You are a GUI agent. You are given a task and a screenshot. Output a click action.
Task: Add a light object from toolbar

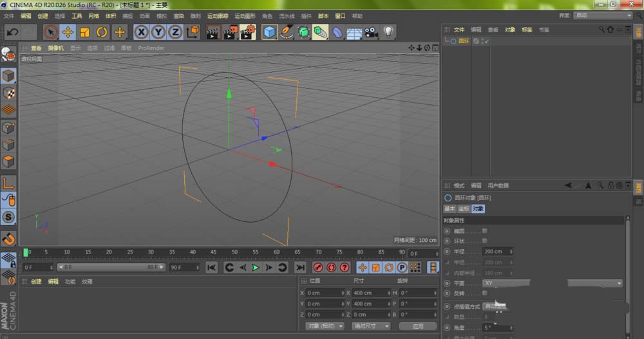point(388,32)
